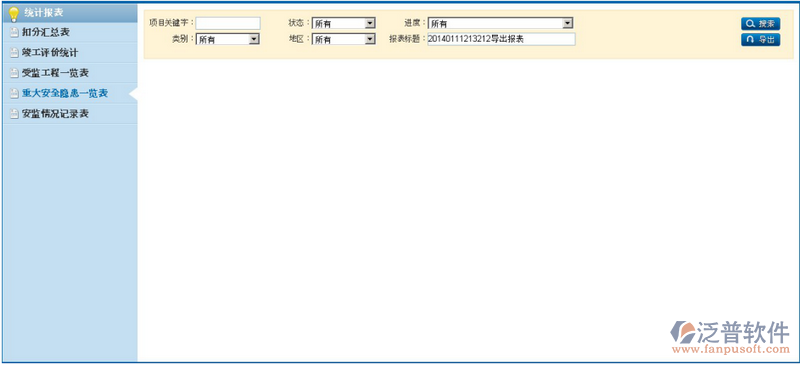Screen dimensions: 800x365
Task: Click the 导出 button
Action: pos(760,40)
